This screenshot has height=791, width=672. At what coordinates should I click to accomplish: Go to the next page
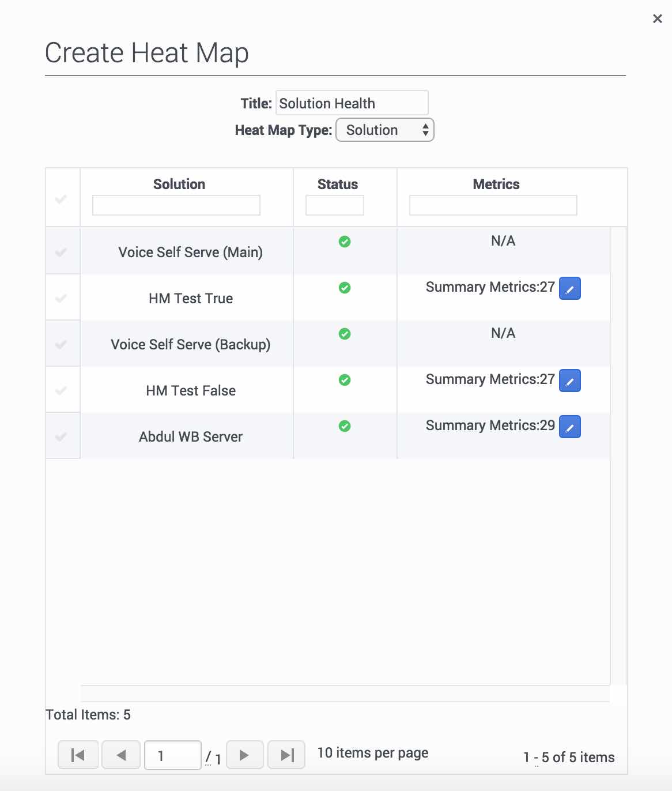pyautogui.click(x=244, y=755)
